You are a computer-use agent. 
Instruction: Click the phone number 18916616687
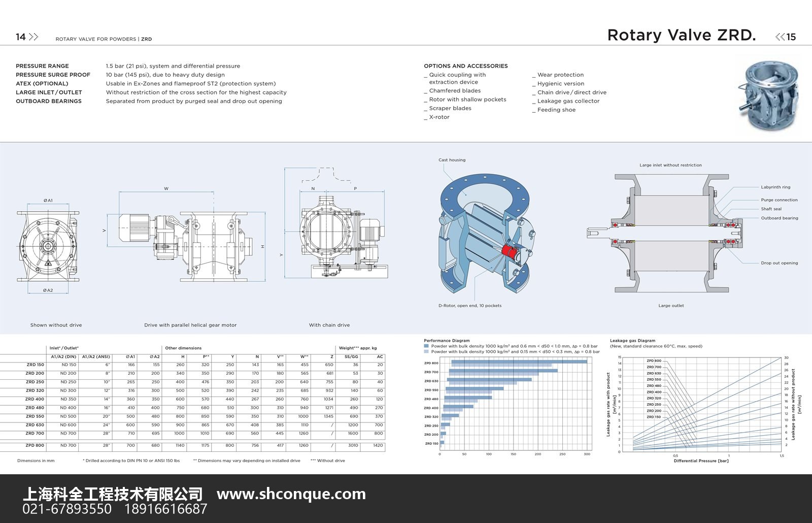(x=166, y=509)
